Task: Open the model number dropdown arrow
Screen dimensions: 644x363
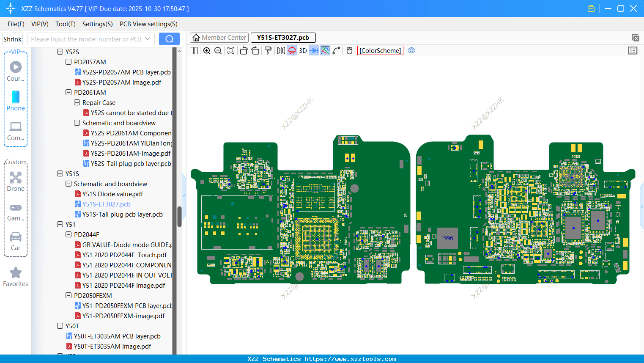Action: 148,39
